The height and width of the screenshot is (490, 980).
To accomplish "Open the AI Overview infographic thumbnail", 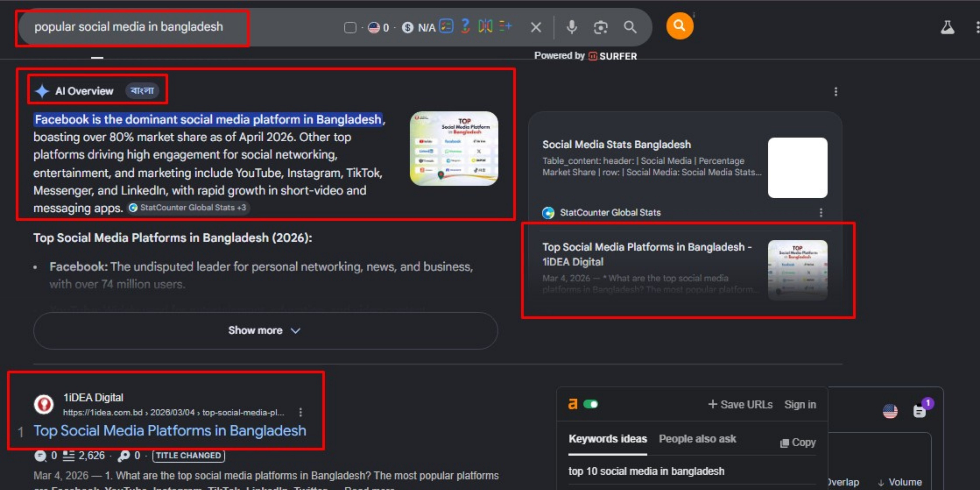I will [453, 148].
